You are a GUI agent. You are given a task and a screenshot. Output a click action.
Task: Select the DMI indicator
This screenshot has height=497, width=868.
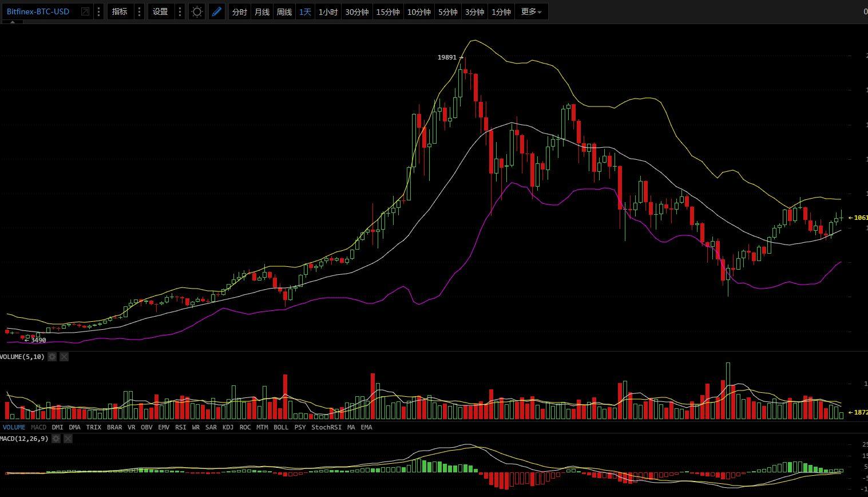click(57, 427)
